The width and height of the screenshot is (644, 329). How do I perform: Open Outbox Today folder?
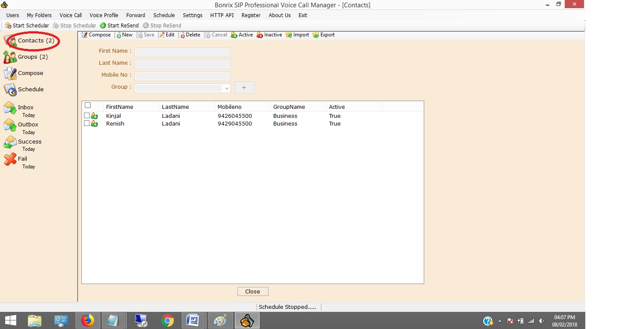click(x=21, y=128)
